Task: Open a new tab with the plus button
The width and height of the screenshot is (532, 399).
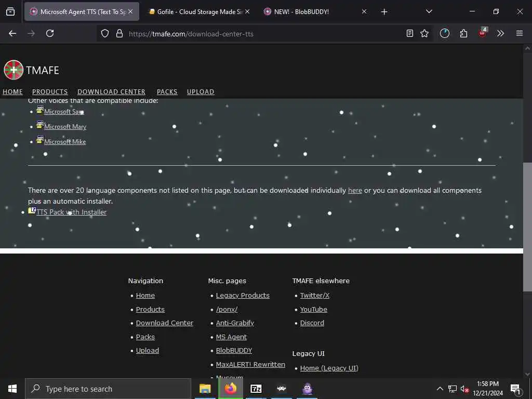Action: 384,12
